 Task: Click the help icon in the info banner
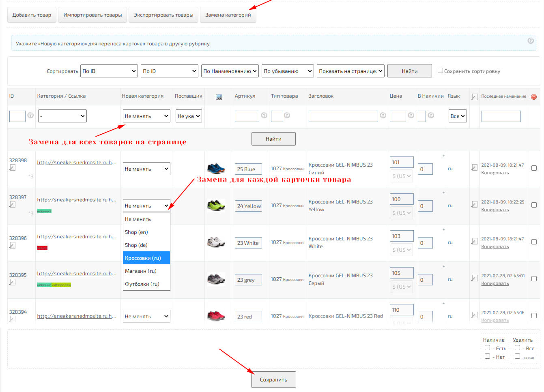[x=530, y=41]
